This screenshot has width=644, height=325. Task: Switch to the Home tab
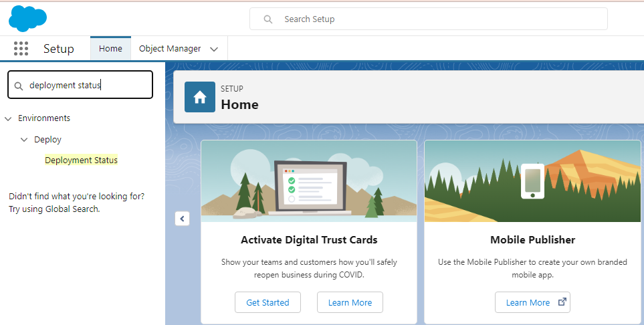point(110,48)
